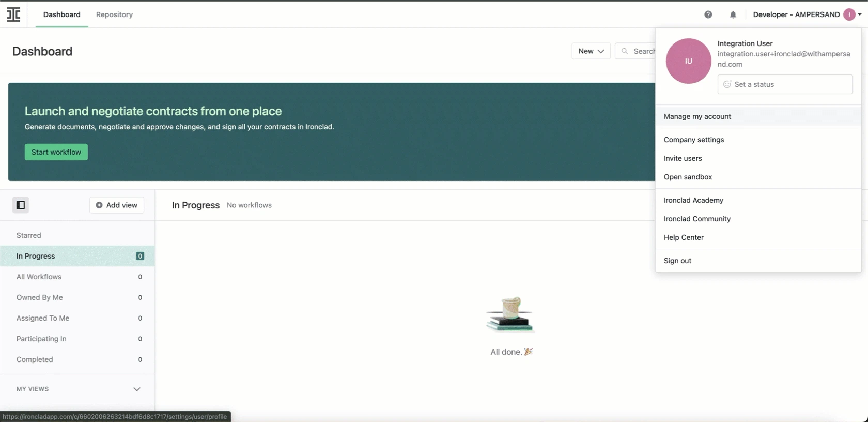Click the Search input box

pyautogui.click(x=636, y=51)
